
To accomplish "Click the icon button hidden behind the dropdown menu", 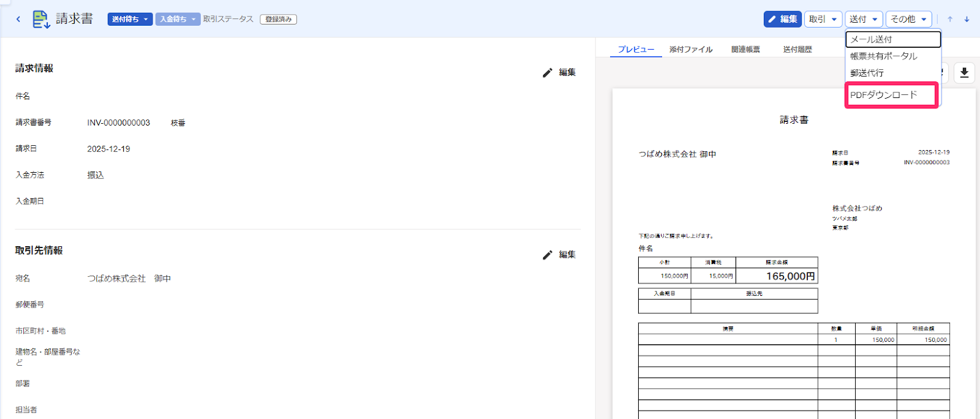I will 944,73.
